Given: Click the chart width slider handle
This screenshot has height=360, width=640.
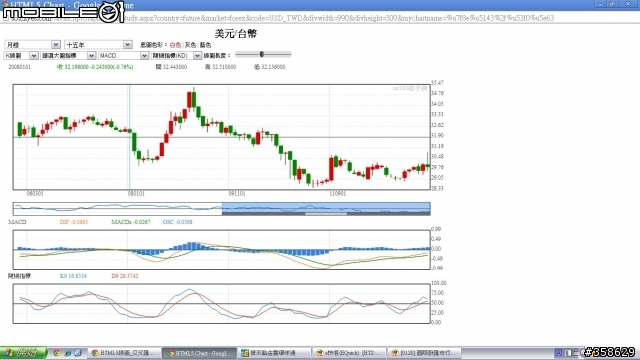Looking at the screenshot, I should pos(262,54).
